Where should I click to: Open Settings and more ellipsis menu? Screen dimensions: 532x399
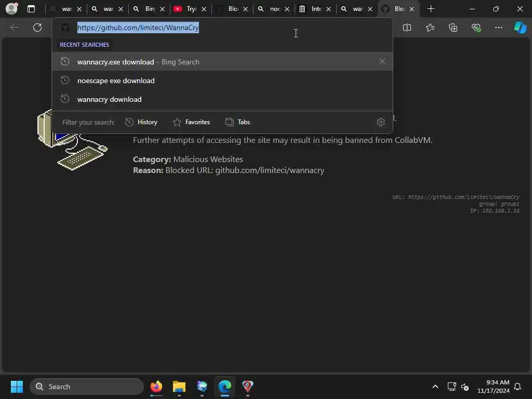coord(498,28)
